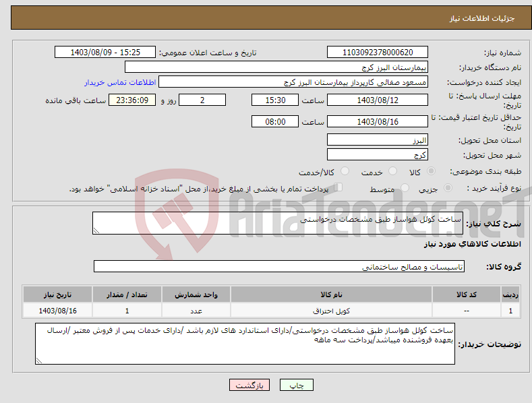Select the کالا/خدمت radio button
The width and height of the screenshot is (532, 403).
pos(345,171)
